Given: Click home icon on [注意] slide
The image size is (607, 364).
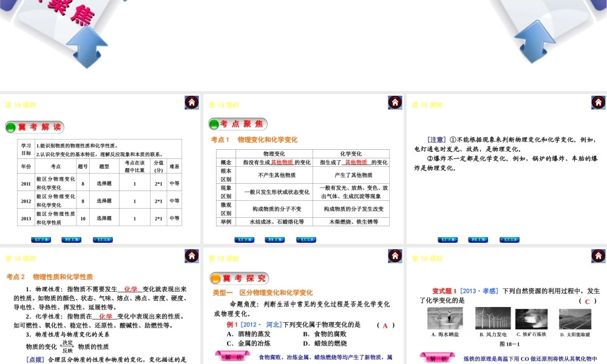Looking at the screenshot, I should [x=599, y=103].
